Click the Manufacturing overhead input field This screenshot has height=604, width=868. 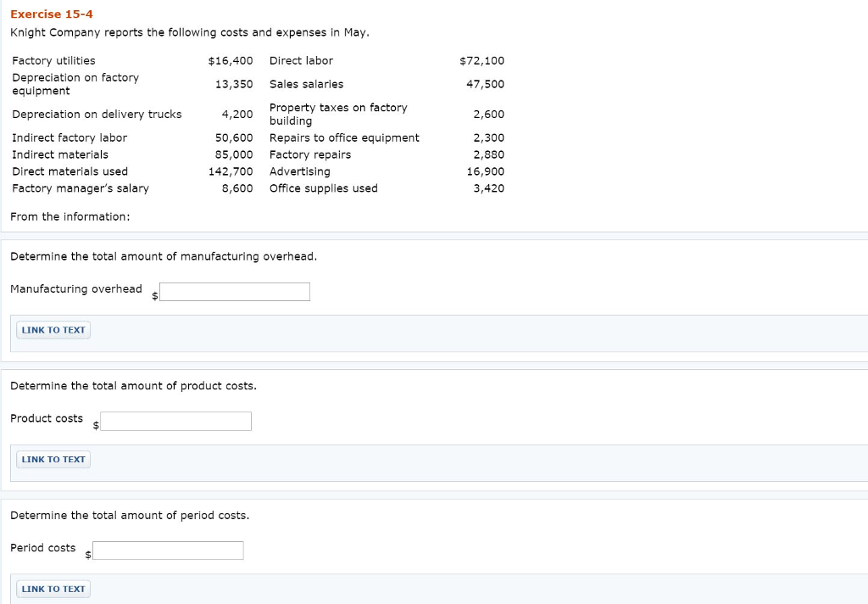[235, 292]
